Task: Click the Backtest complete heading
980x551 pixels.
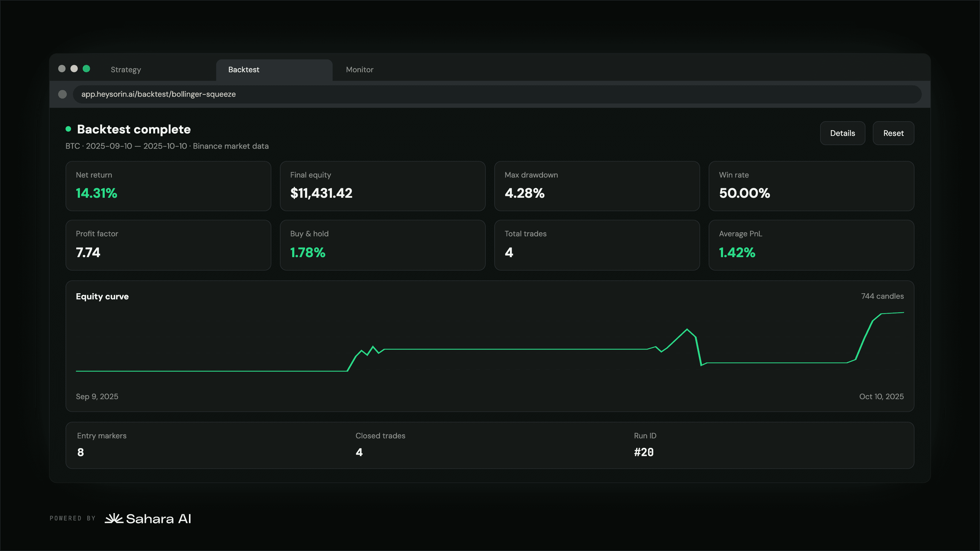Action: click(x=134, y=129)
